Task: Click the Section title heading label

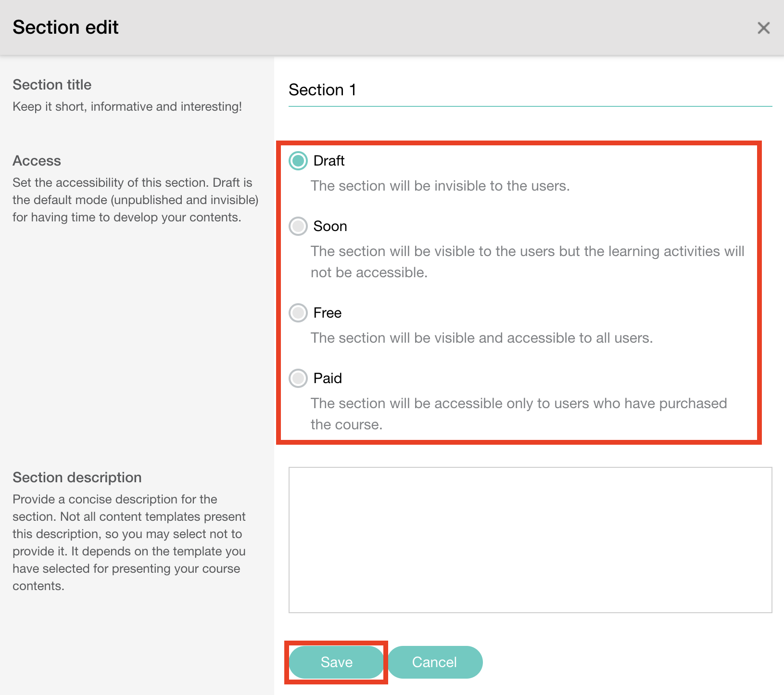Action: point(51,85)
